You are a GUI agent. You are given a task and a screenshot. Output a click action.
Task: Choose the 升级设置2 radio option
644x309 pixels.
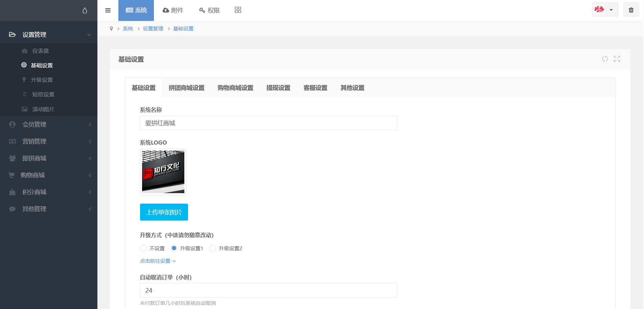(213, 248)
